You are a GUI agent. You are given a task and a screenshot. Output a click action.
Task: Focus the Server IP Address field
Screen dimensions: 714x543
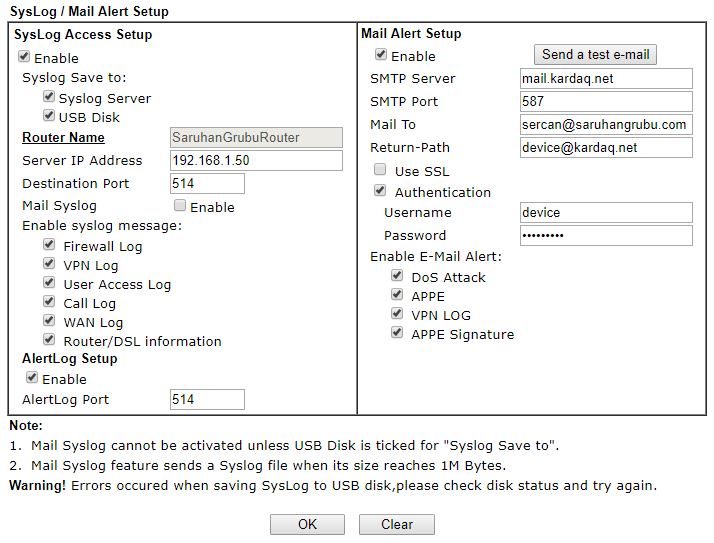255,160
